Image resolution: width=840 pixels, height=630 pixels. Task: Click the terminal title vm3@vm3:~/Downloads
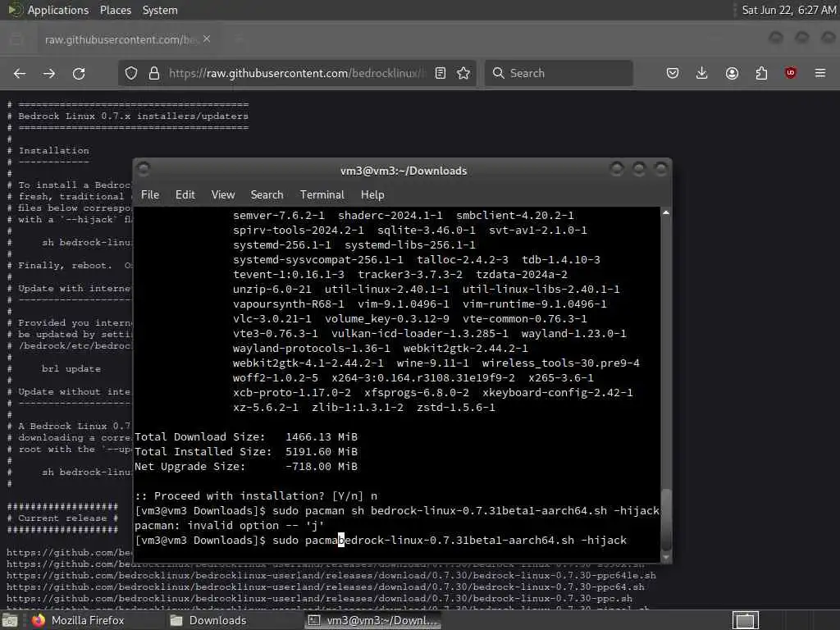(404, 171)
